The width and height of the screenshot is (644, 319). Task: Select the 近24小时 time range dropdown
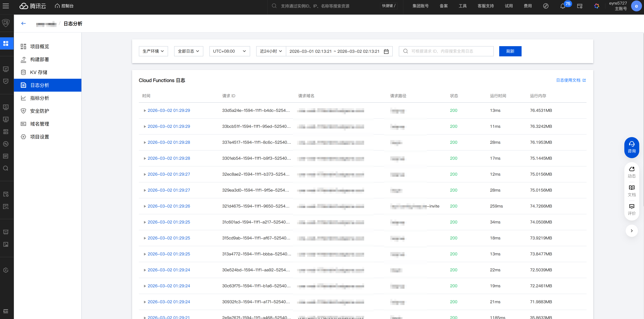tap(271, 51)
